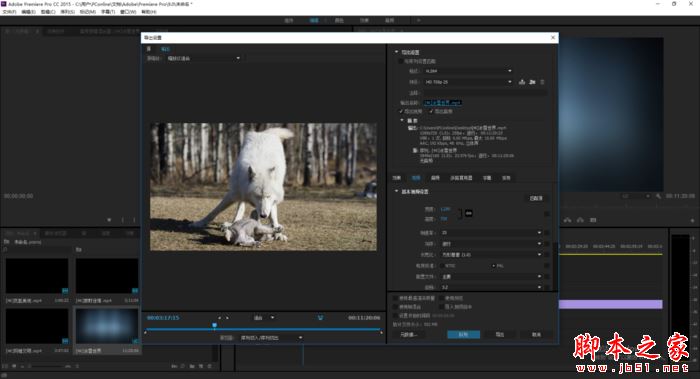Open the Publish tab in export settings
Screen dimensions: 700x379
[506, 178]
